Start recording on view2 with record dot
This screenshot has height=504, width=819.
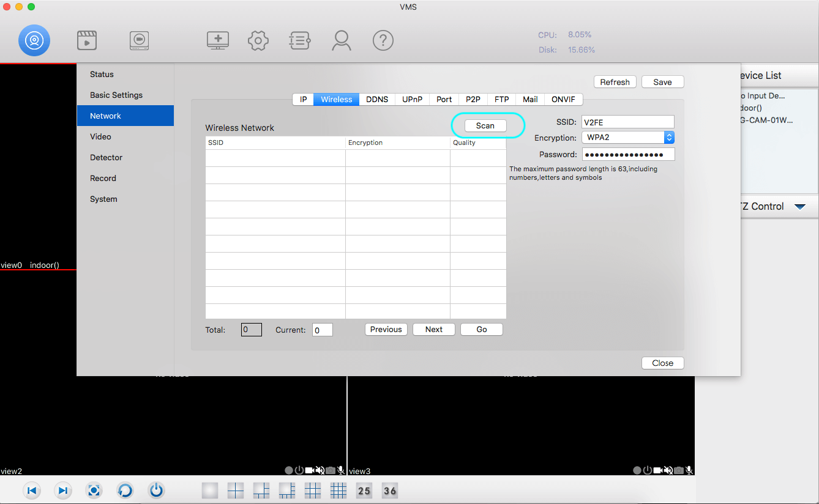(x=289, y=470)
